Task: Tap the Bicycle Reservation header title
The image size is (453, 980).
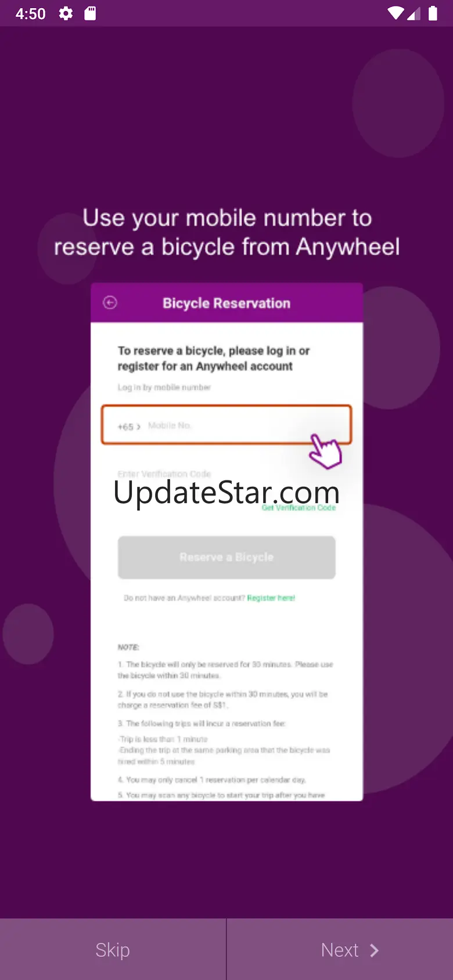Action: click(227, 303)
